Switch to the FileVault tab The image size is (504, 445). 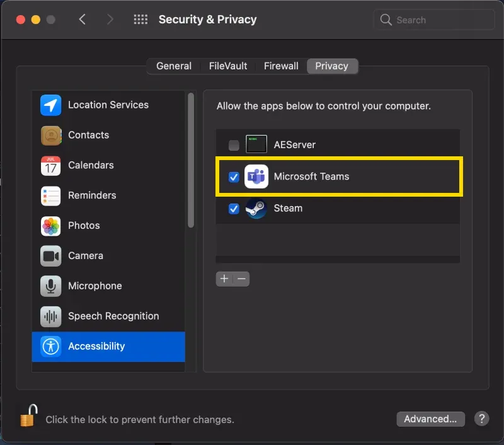click(x=228, y=66)
